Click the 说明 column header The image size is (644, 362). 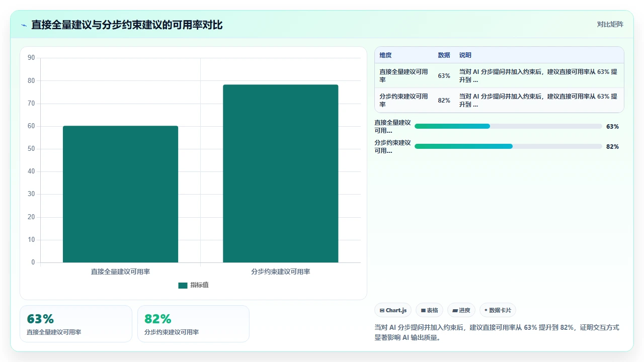[465, 55]
